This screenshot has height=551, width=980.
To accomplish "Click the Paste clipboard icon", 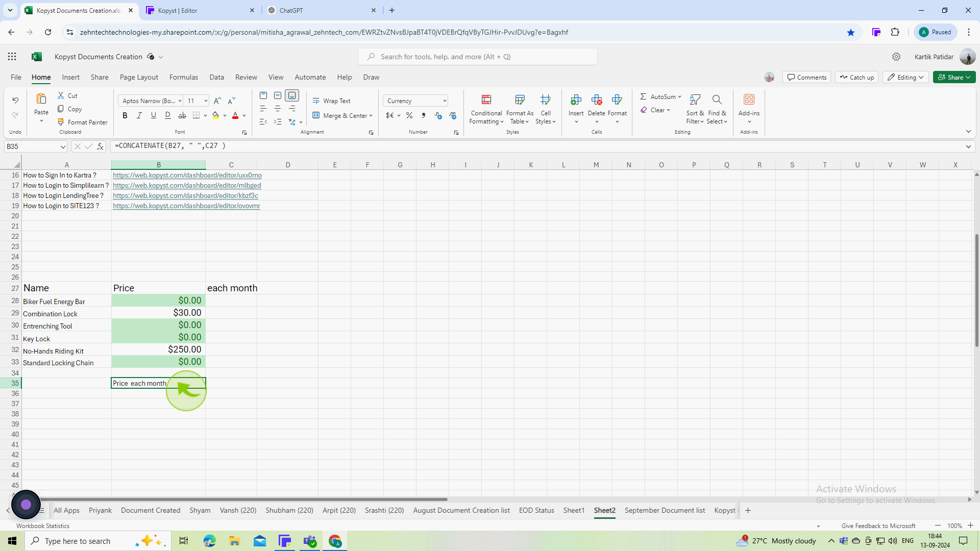I will [x=41, y=99].
